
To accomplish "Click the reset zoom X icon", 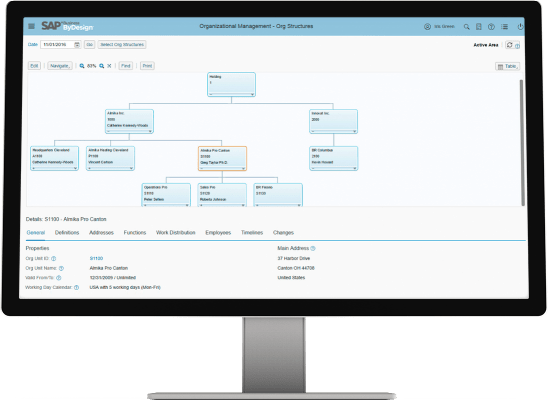I will (x=109, y=66).
